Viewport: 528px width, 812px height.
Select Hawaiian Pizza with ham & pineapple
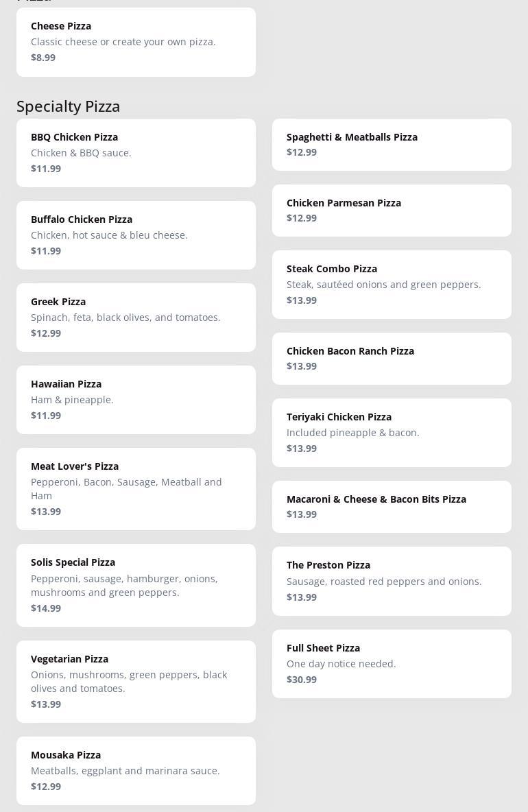[x=136, y=400]
